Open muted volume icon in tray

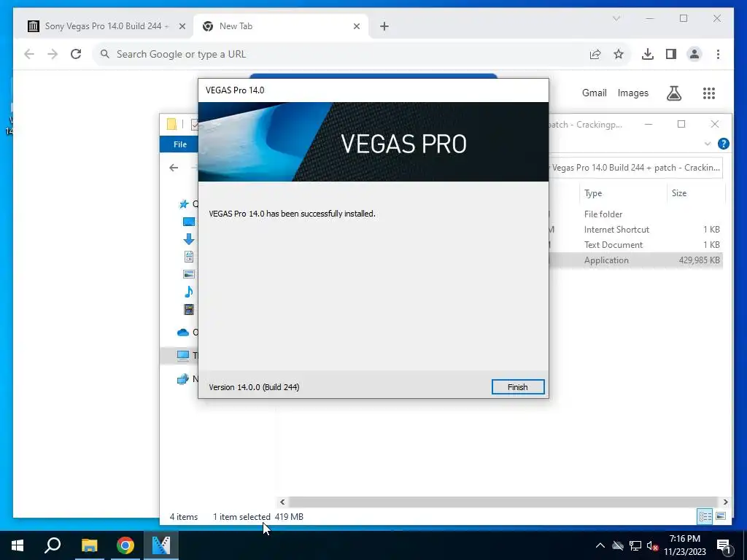[652, 545]
